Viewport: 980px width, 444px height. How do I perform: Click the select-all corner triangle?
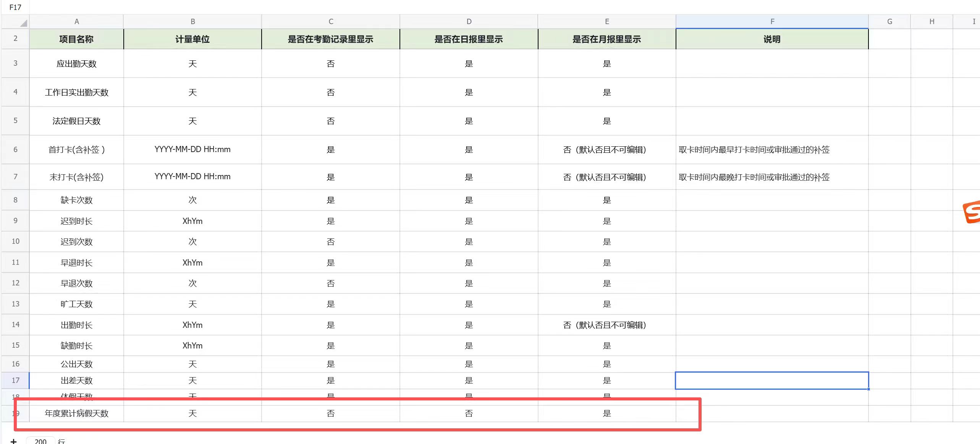[23, 23]
